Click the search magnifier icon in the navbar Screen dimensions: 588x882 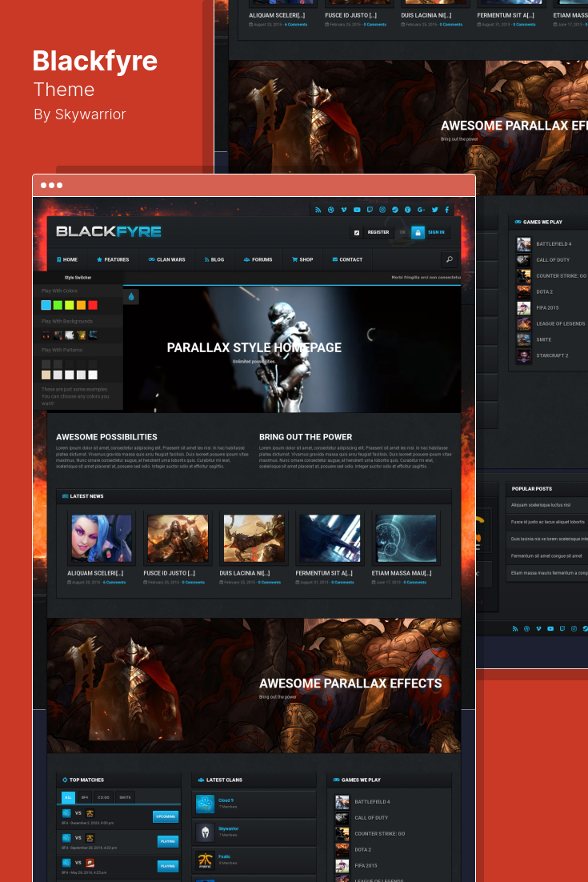tap(449, 259)
